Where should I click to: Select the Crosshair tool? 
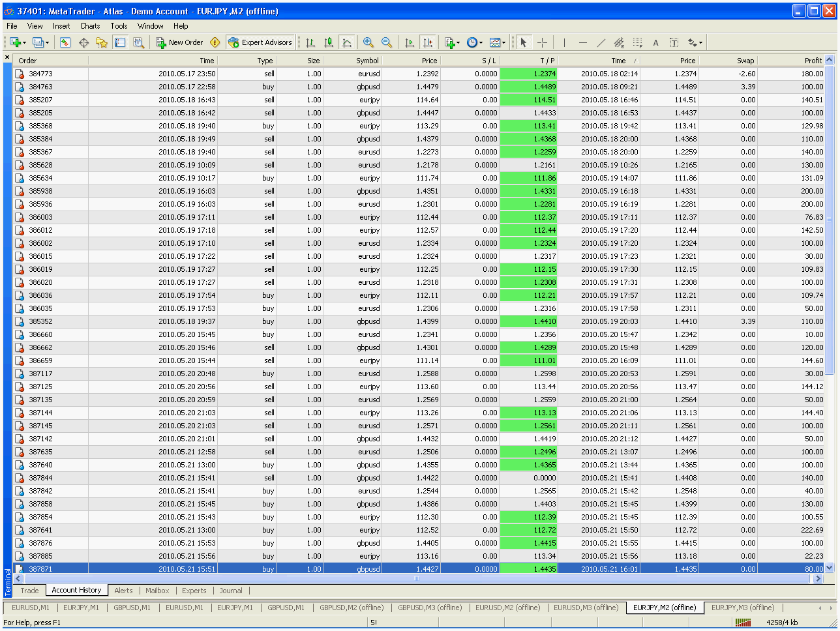point(542,42)
